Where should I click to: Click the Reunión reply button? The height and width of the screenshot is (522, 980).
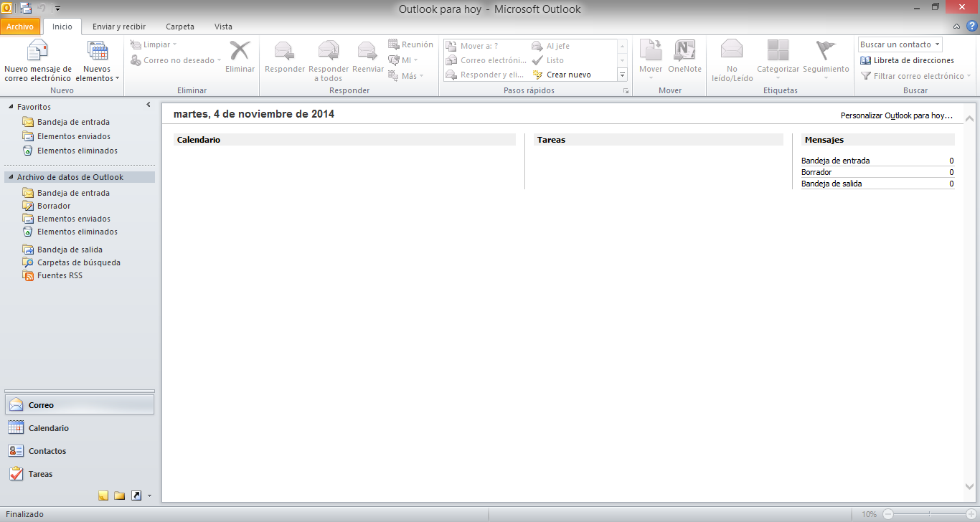click(x=410, y=44)
